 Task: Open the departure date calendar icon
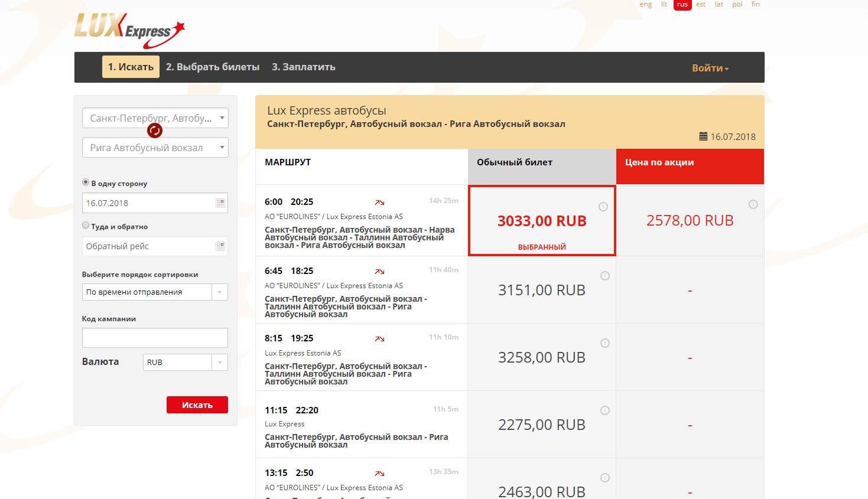[x=220, y=203]
